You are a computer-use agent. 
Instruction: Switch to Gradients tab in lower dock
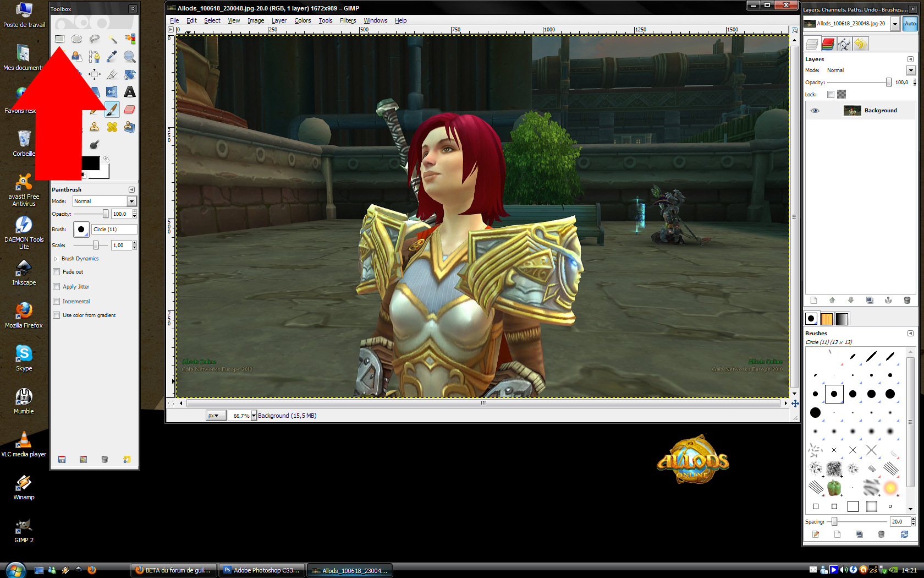pos(842,319)
